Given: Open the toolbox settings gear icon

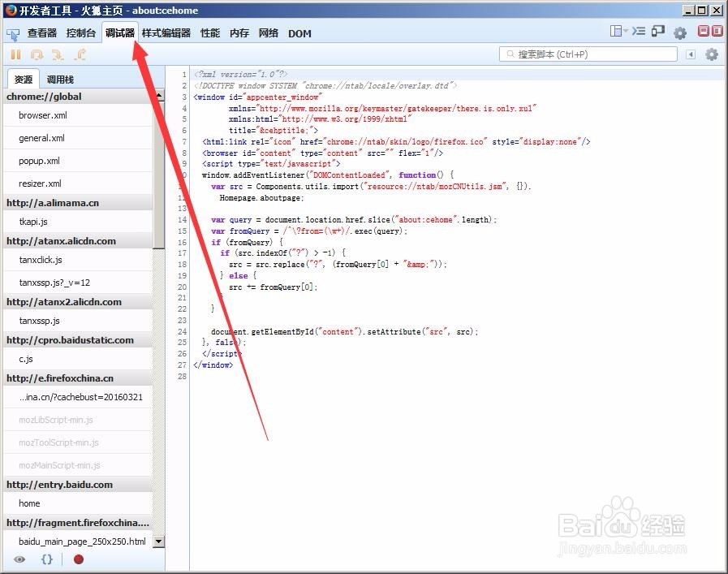Looking at the screenshot, I should [x=679, y=32].
